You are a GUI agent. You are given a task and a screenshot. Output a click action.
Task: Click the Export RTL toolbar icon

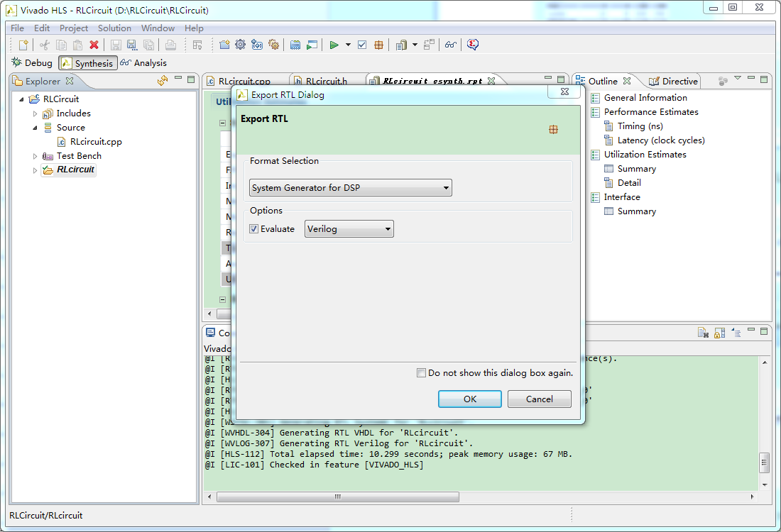(379, 45)
